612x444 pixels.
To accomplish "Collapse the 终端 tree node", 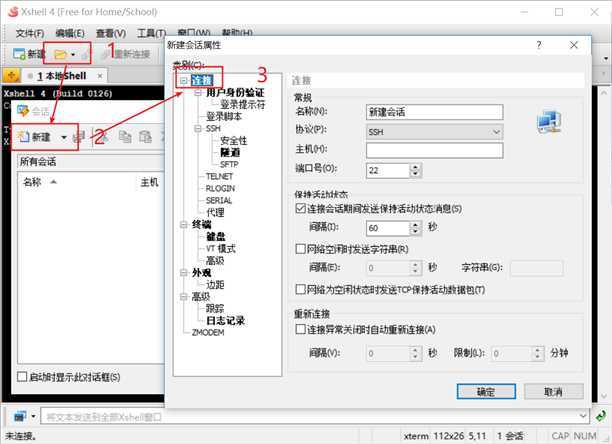I will point(184,224).
